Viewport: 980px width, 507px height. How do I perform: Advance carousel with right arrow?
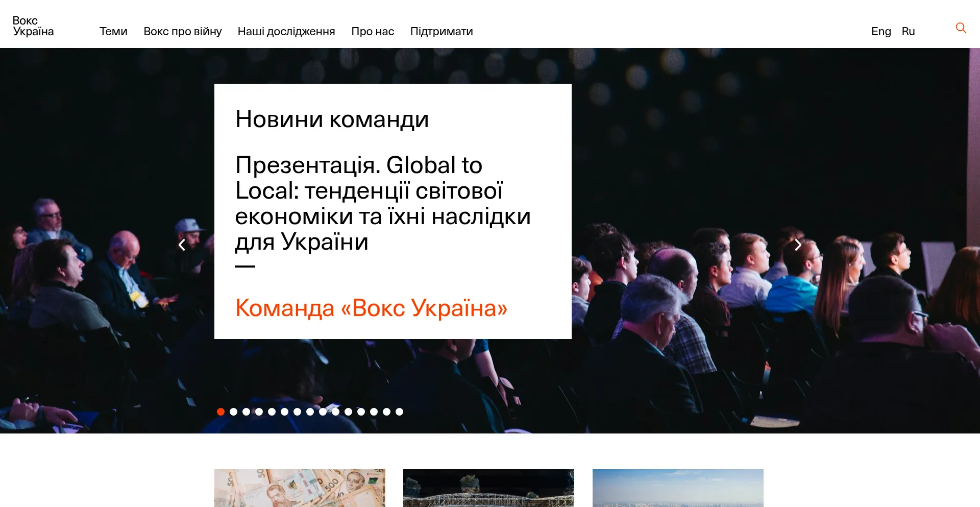[x=798, y=245]
